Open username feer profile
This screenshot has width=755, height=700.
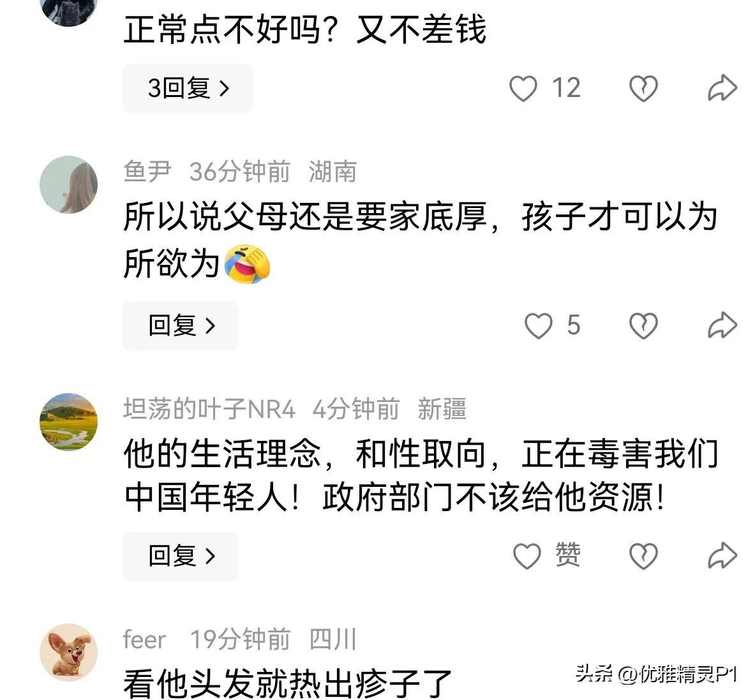click(x=144, y=640)
